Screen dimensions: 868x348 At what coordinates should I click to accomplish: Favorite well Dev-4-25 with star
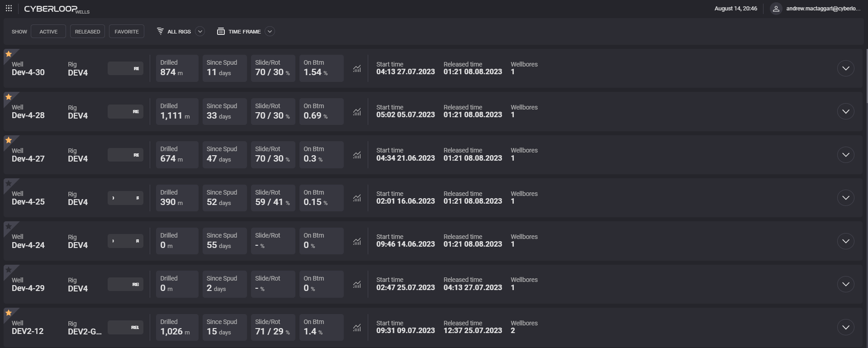click(x=9, y=183)
